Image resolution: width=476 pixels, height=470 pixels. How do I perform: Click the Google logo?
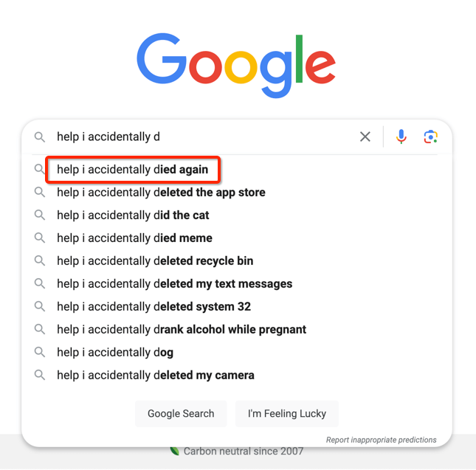pos(236,65)
